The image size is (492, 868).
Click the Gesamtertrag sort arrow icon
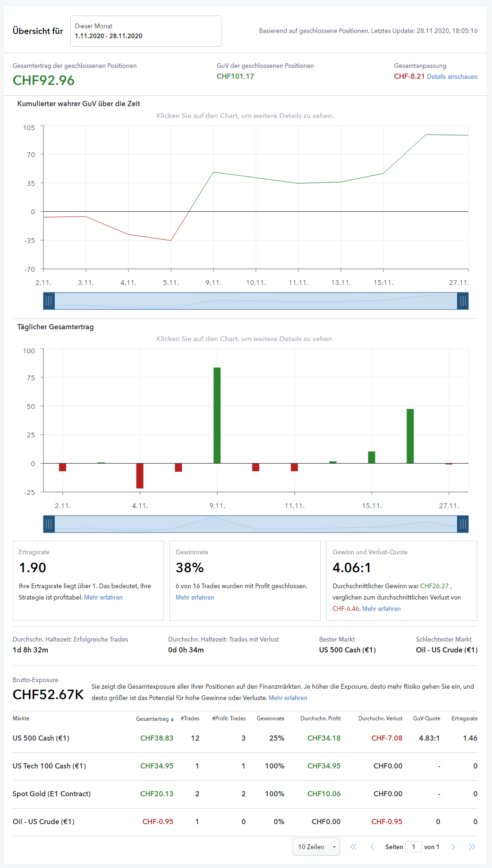(x=172, y=719)
